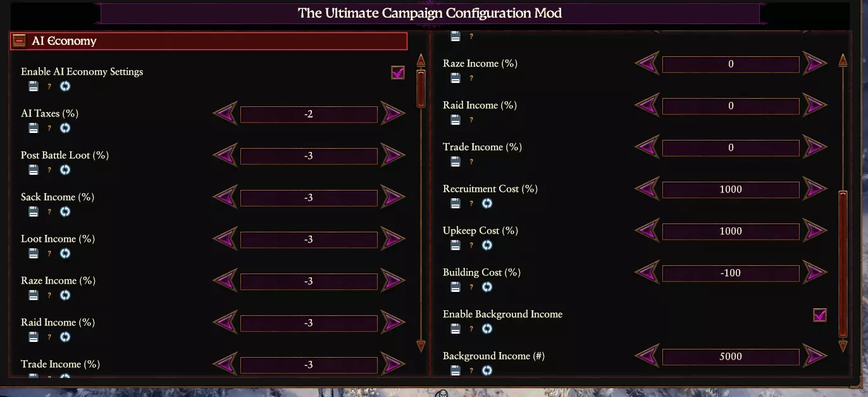The image size is (868, 397).
Task: Disable the Enable AI Economy Settings checkbox
Action: pyautogui.click(x=398, y=73)
